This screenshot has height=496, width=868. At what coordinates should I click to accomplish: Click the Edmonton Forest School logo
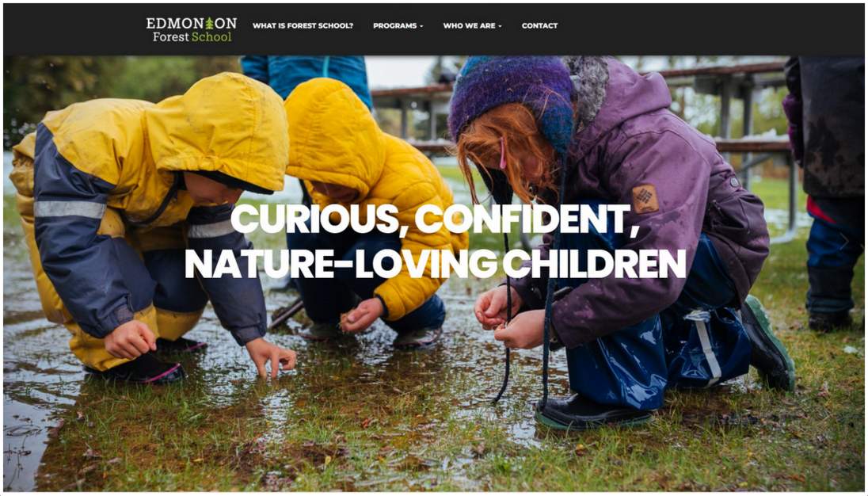191,30
